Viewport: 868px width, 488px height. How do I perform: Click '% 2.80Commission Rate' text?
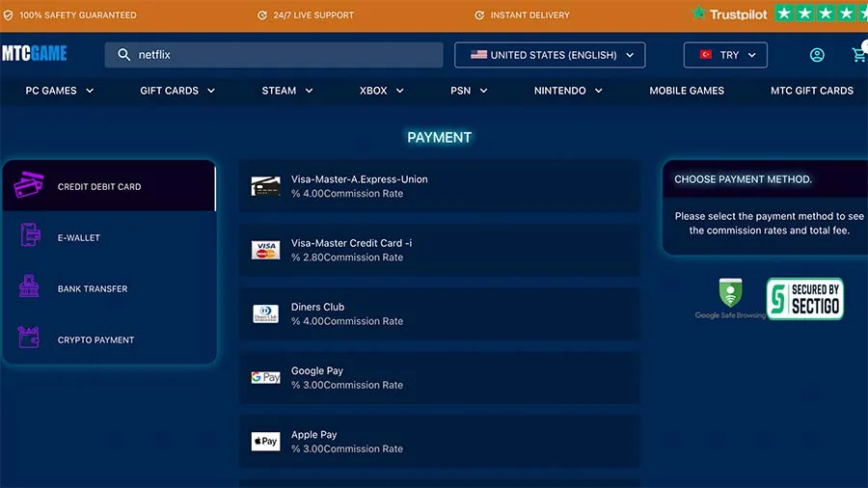pos(347,258)
